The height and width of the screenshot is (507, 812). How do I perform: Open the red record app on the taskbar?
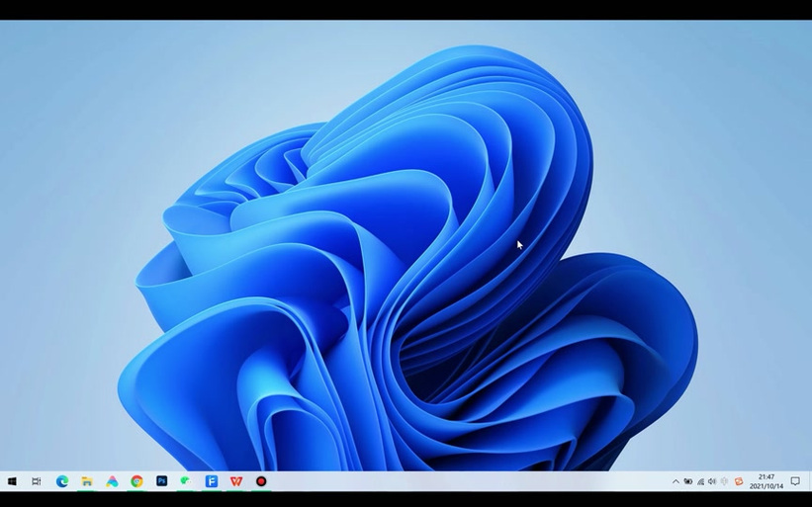[261, 481]
